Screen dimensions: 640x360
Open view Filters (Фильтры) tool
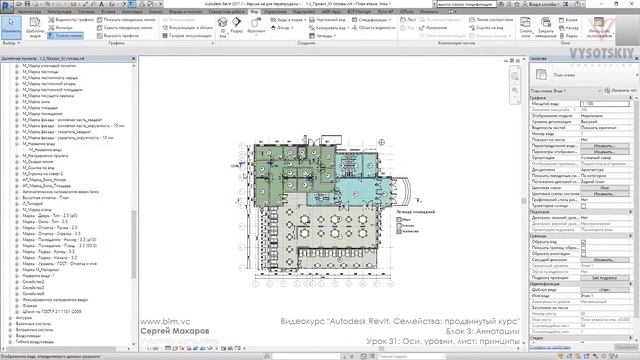pyautogui.click(x=60, y=28)
